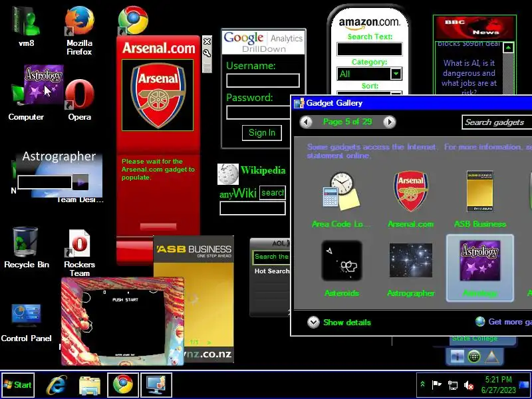Click the Asteroids game PUSH START screen
The image size is (532, 399).
(125, 321)
